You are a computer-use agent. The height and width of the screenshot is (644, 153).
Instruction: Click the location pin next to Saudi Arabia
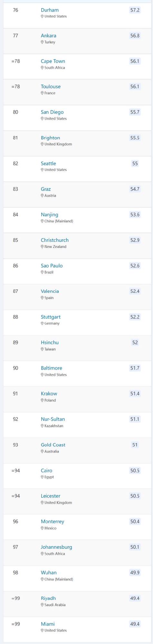[42, 605]
